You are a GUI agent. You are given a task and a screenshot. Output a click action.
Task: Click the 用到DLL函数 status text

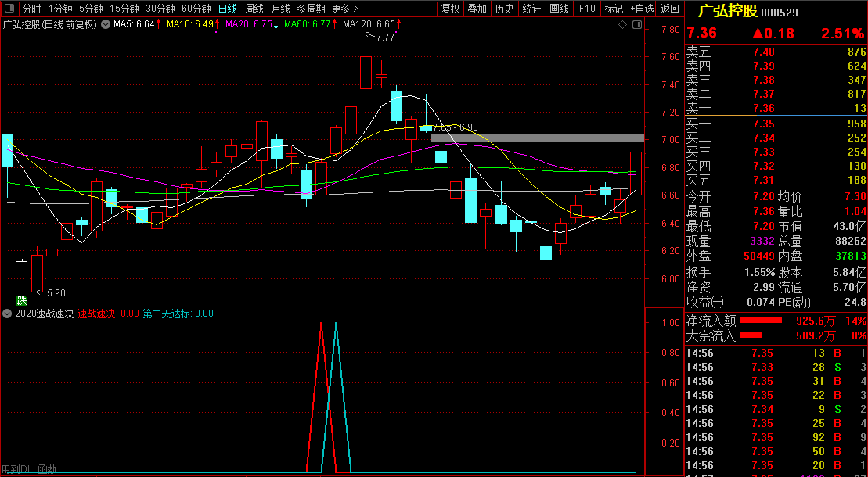(29, 469)
